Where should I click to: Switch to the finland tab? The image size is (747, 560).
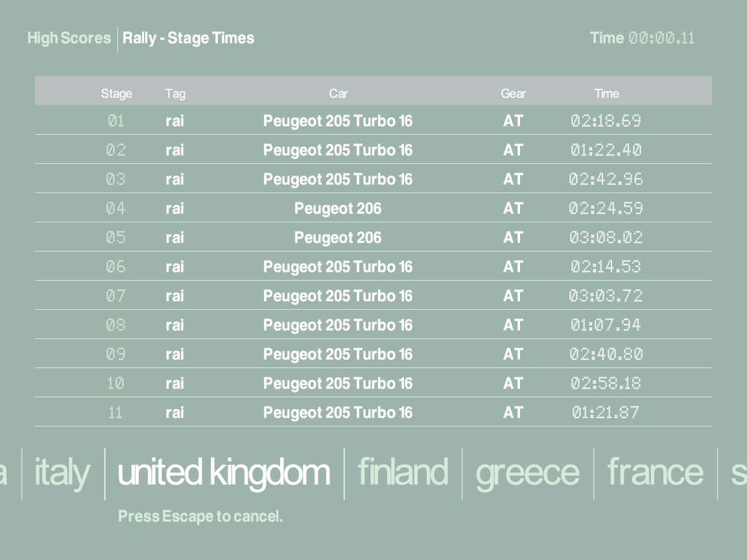(x=403, y=472)
